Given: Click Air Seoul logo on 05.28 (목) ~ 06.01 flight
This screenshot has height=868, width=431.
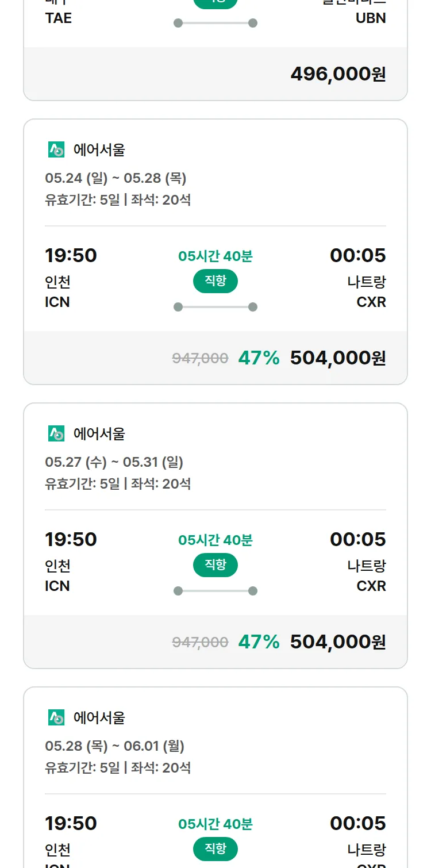Looking at the screenshot, I should (56, 718).
